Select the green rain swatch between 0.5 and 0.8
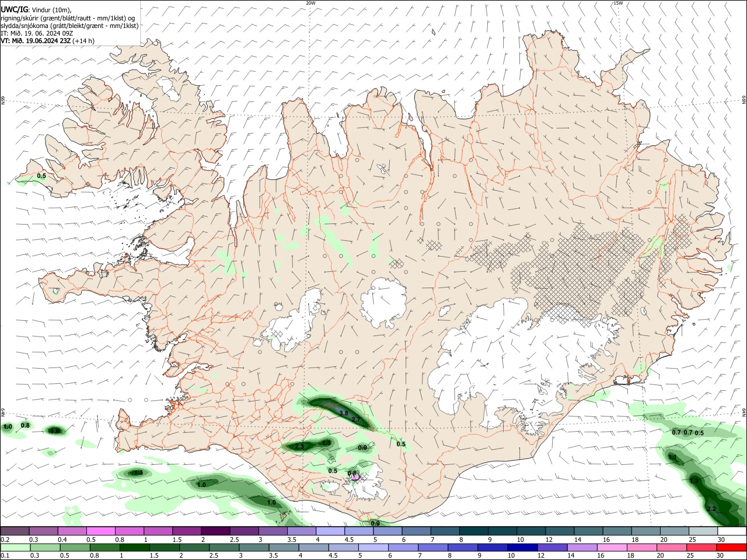Screen dimensions: 747x560 [76, 547]
